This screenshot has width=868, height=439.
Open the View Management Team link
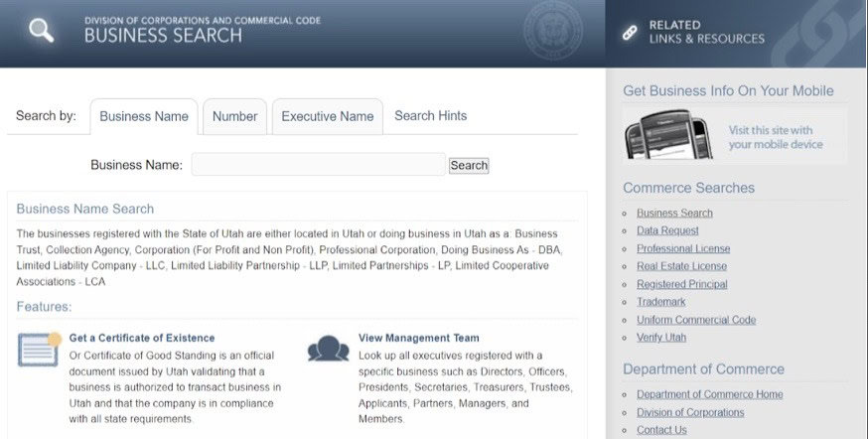(x=418, y=338)
